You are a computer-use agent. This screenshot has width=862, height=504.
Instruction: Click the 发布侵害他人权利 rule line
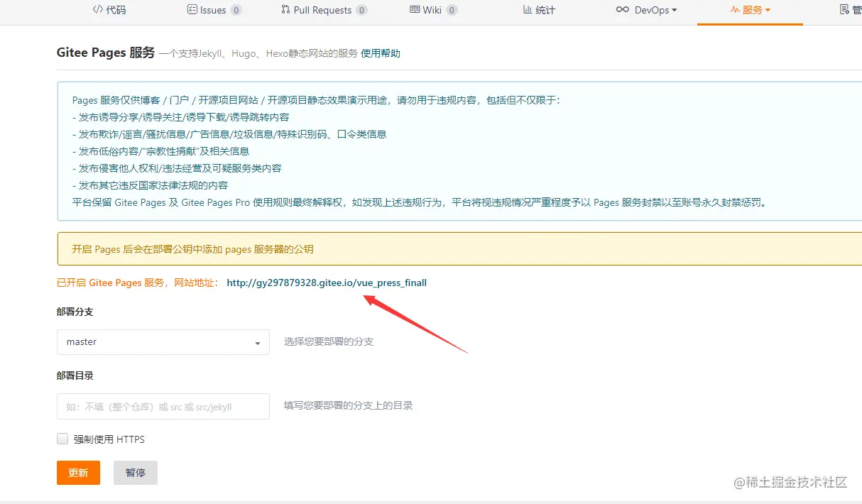click(x=178, y=168)
